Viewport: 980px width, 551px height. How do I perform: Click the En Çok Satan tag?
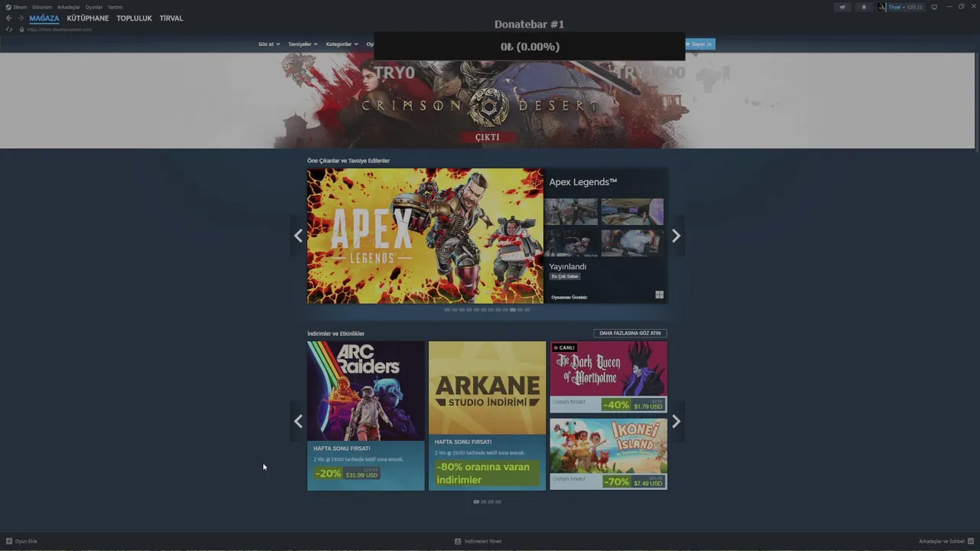coord(565,276)
